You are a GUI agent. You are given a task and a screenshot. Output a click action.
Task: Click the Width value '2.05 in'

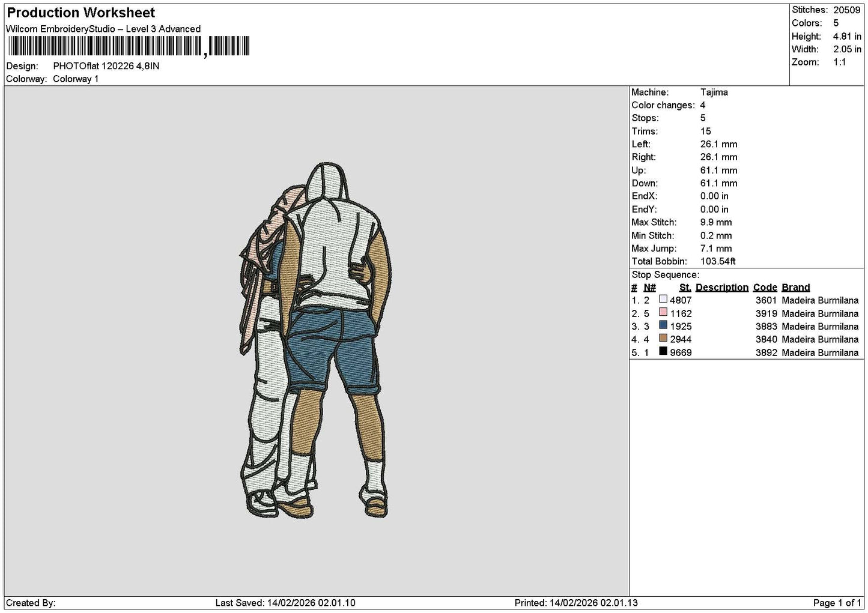847,50
